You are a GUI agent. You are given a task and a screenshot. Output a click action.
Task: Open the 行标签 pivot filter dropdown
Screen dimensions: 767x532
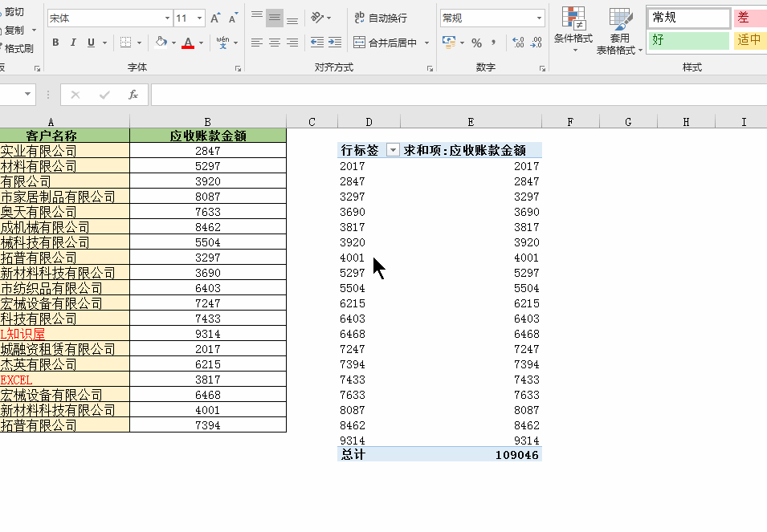[x=393, y=150]
